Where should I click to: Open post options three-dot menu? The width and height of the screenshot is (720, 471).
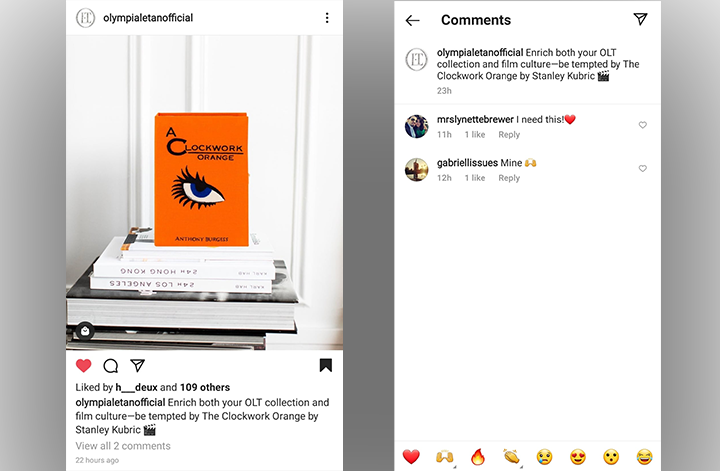(x=327, y=18)
